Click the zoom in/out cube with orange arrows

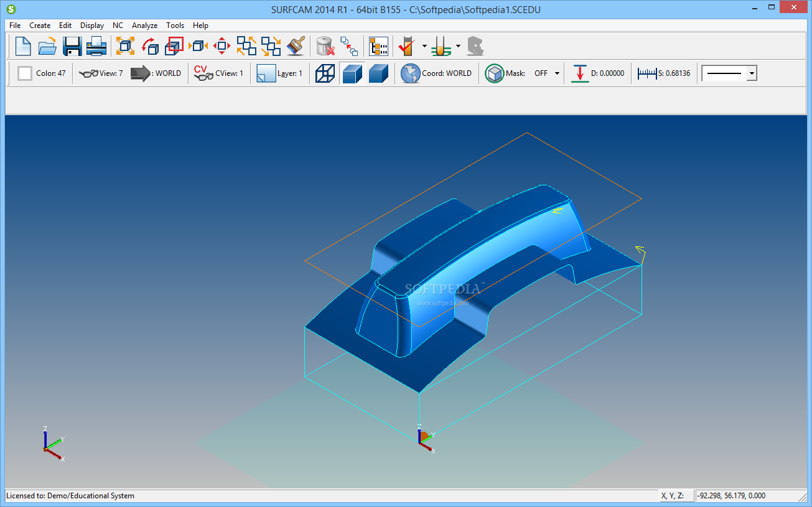[x=198, y=46]
